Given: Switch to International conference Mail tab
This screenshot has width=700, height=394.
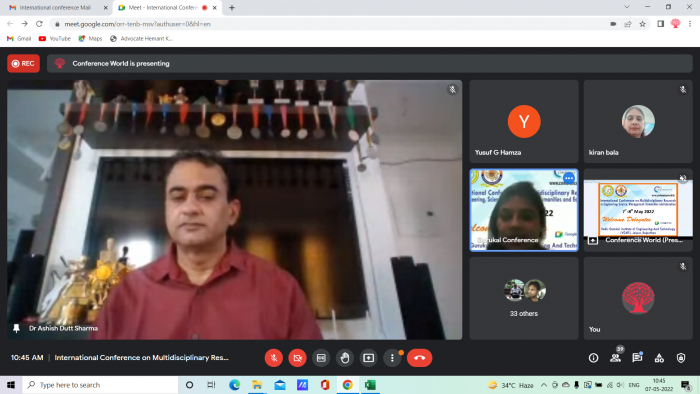Looking at the screenshot, I should coord(55,8).
